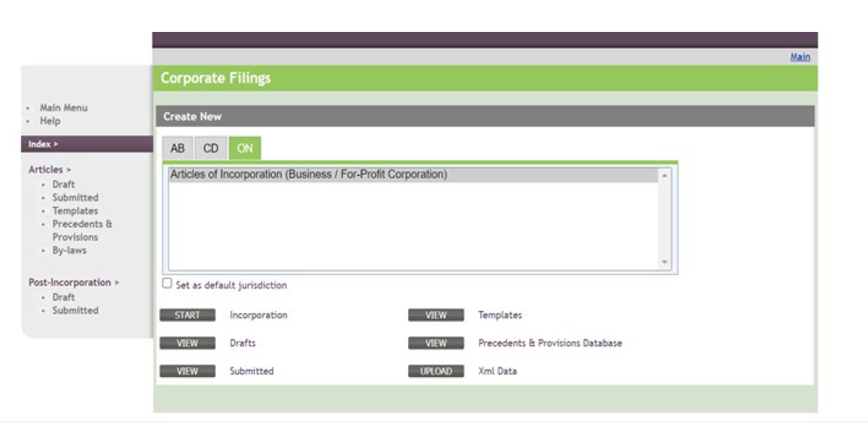Viewport: 868px width, 423px height.
Task: Switch to the AB jurisdiction tab
Action: (178, 149)
